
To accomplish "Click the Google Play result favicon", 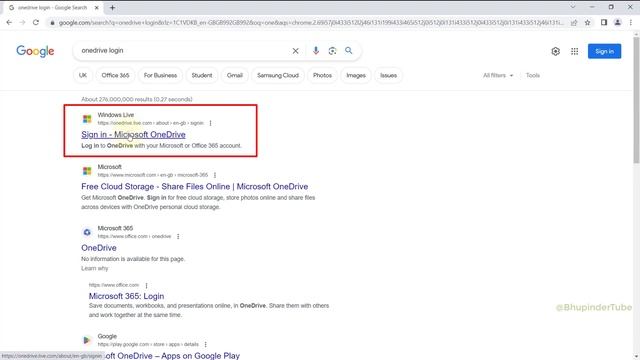I will pos(87,340).
